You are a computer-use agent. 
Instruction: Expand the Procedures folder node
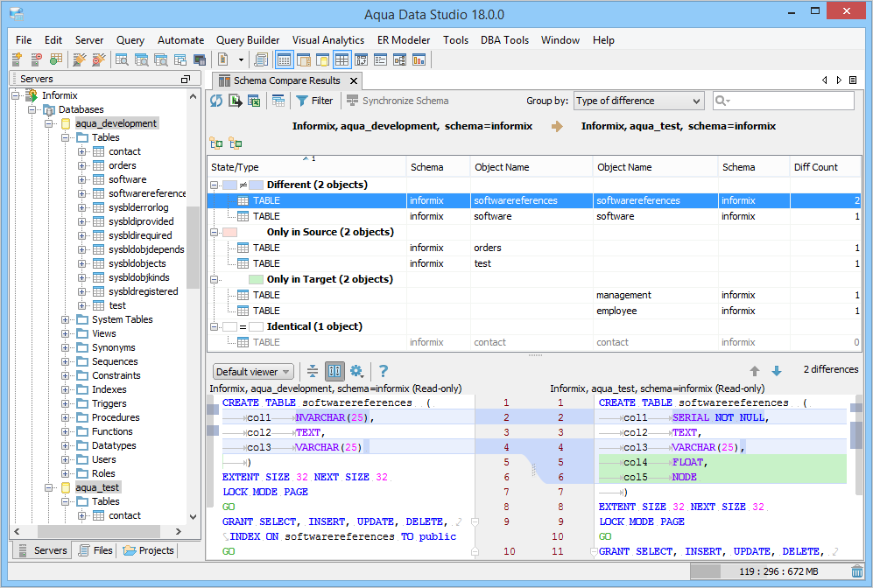coord(65,417)
